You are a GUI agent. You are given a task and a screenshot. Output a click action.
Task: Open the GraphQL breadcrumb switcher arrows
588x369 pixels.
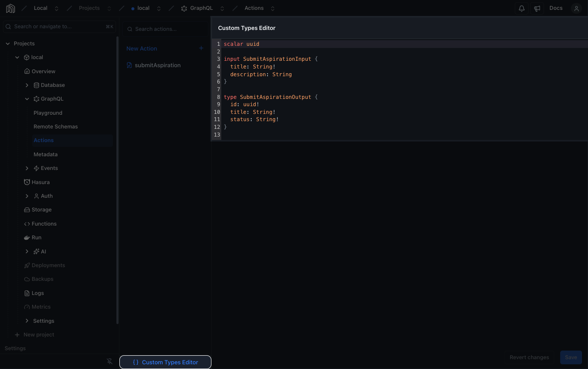point(222,8)
